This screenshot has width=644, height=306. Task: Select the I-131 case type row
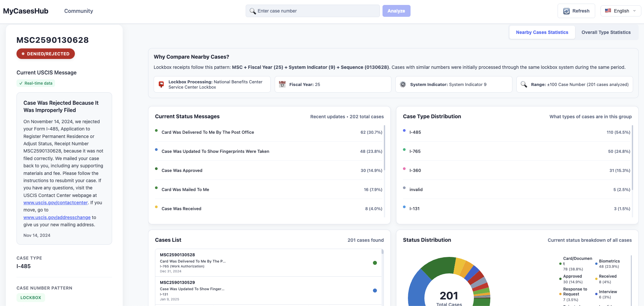click(x=516, y=209)
